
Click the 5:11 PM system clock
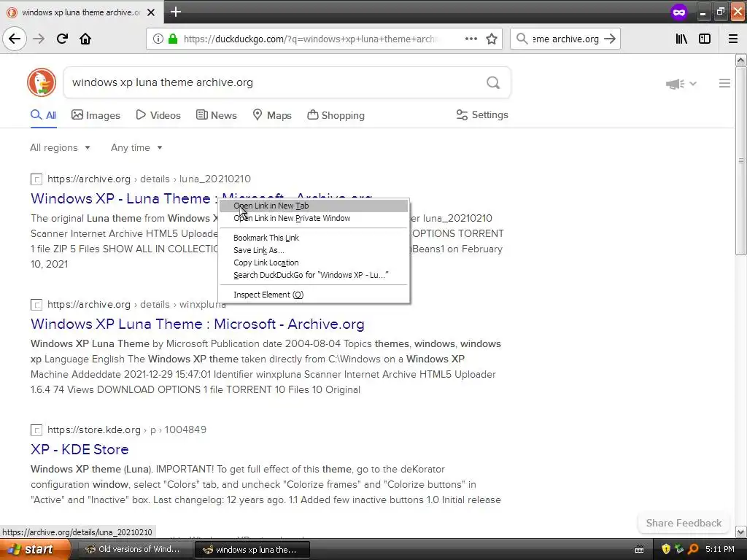click(x=720, y=549)
